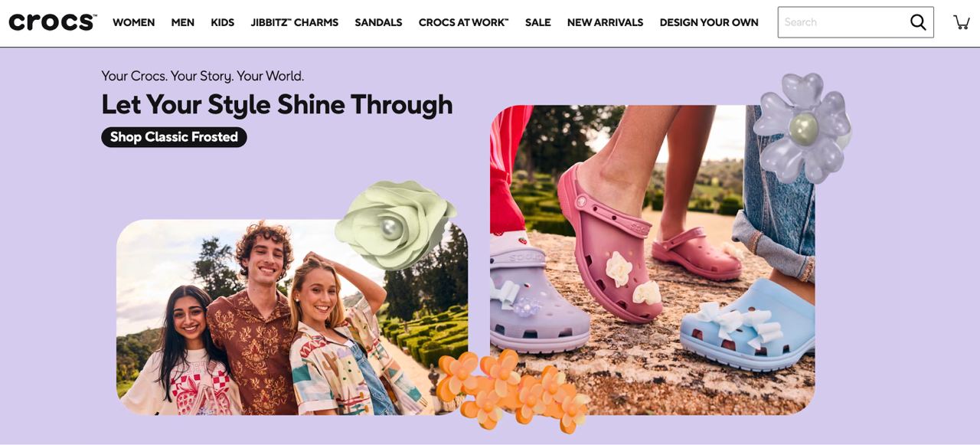980x445 pixels.
Task: Click the three friends photo
Action: pos(292,317)
